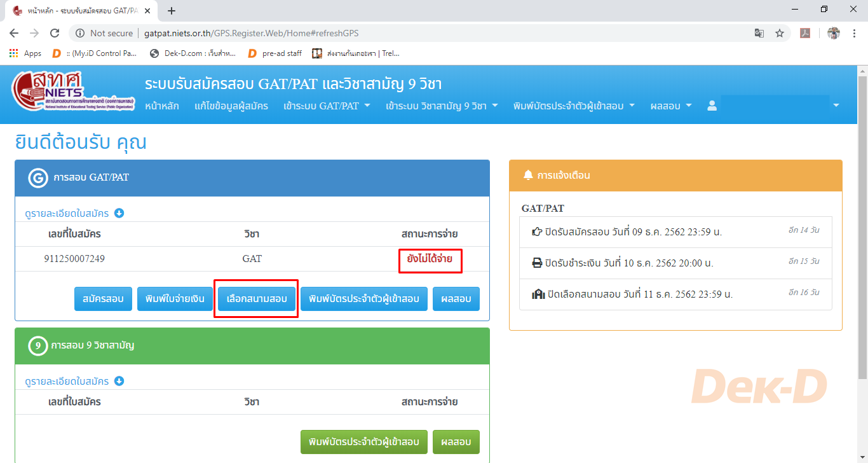Reload the page using refresh icon
Image resolution: width=868 pixels, height=463 pixels.
[55, 33]
